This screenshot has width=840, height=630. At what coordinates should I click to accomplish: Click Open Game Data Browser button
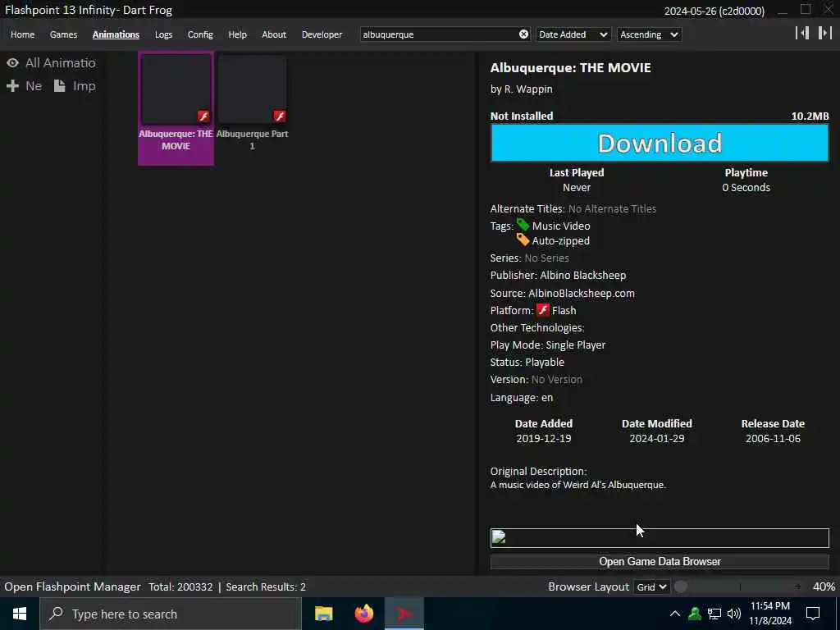click(x=660, y=561)
